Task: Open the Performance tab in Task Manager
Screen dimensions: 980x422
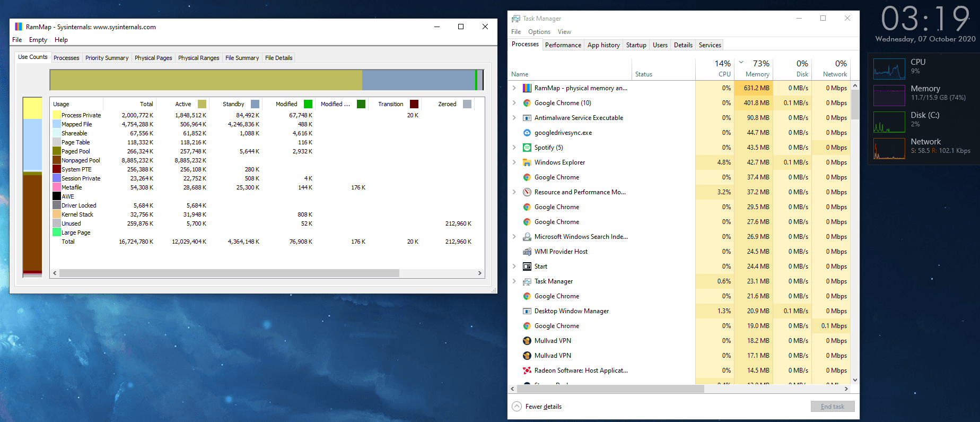Action: [x=563, y=45]
